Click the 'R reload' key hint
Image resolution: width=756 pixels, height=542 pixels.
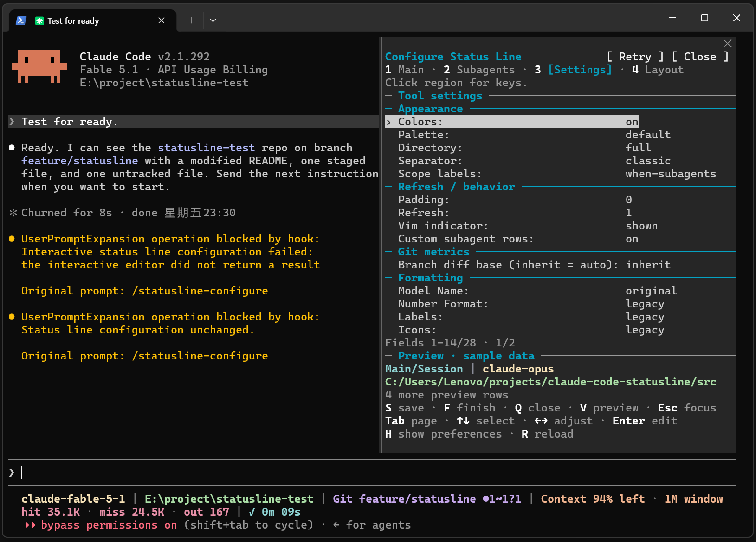[x=548, y=434]
